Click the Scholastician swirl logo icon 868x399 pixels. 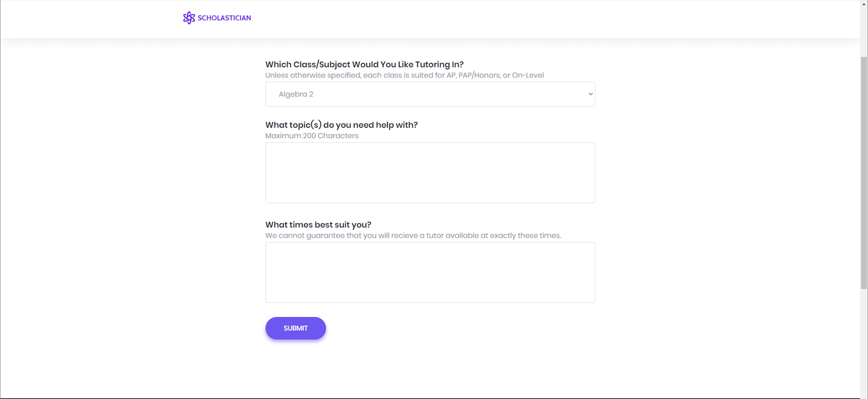189,18
